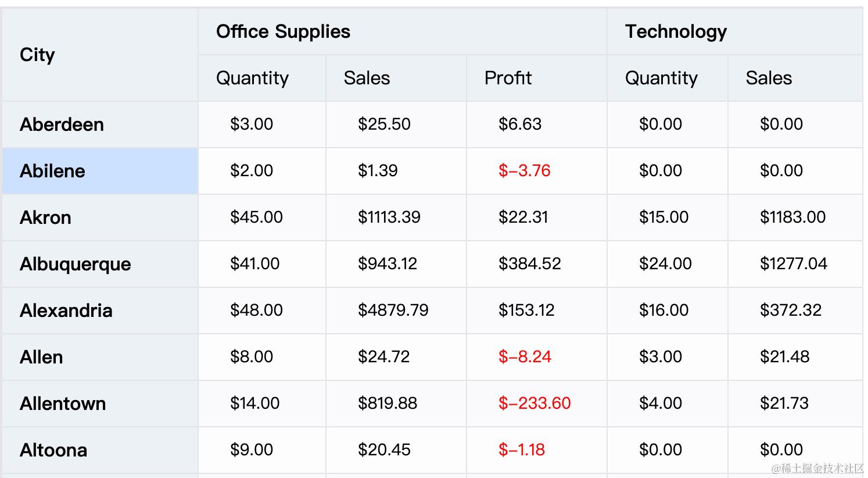Click the red $-233.60 profit cell
This screenshot has height=478, width=868.
point(535,403)
